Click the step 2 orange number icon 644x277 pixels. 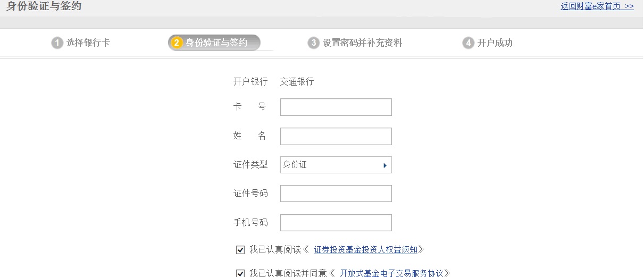(x=177, y=43)
